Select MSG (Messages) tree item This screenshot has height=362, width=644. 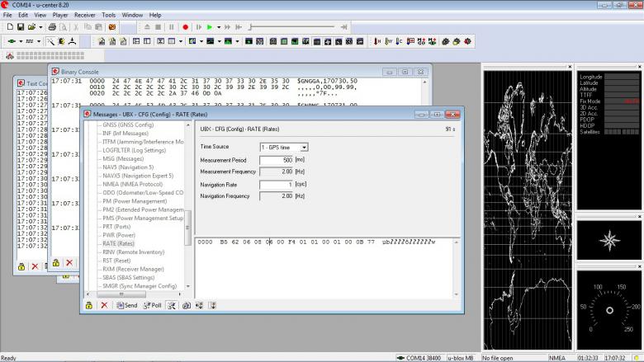pyautogui.click(x=123, y=158)
